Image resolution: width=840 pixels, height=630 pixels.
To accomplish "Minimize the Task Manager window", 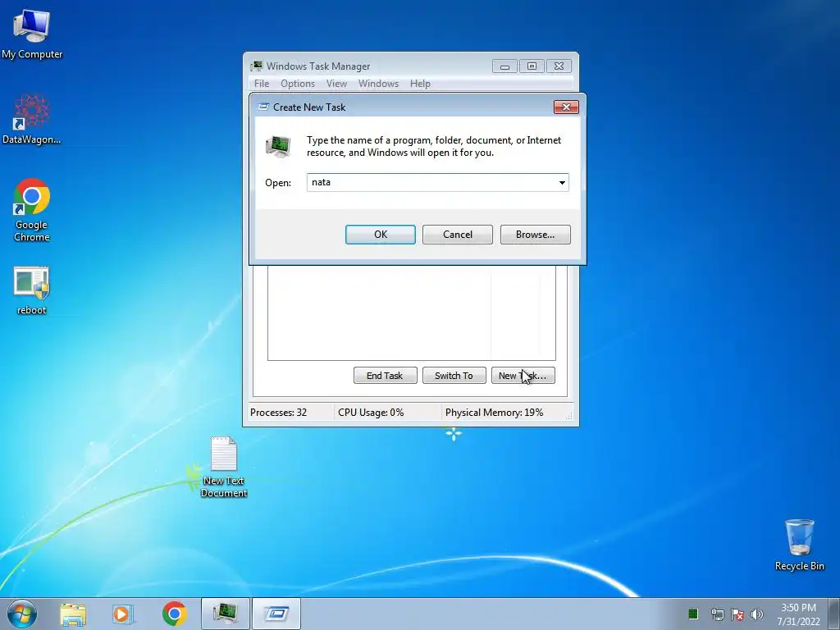I will [504, 66].
